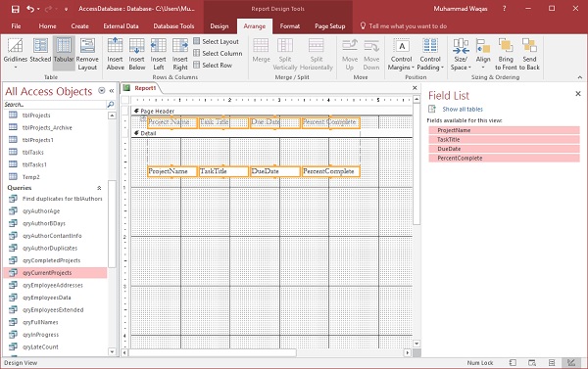Select qryLateCount query

click(40, 346)
